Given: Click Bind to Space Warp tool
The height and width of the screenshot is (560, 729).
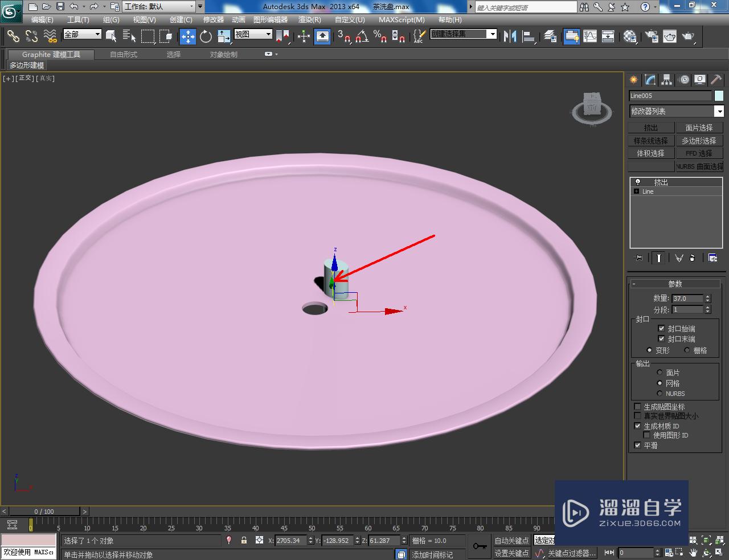Looking at the screenshot, I should (50, 36).
